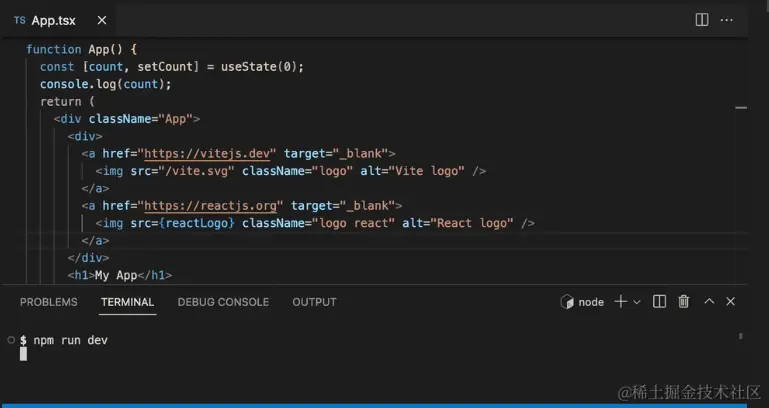
Task: Switch to the PROBLEMS panel tab
Action: [49, 302]
